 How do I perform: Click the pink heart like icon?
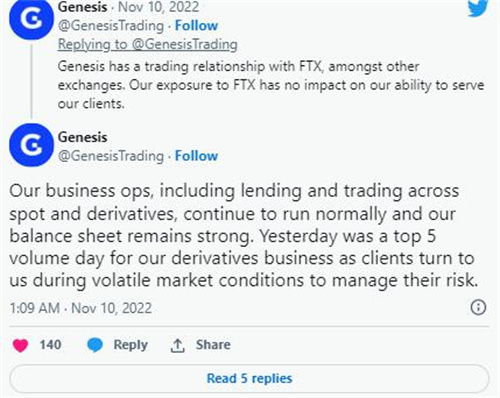point(20,345)
